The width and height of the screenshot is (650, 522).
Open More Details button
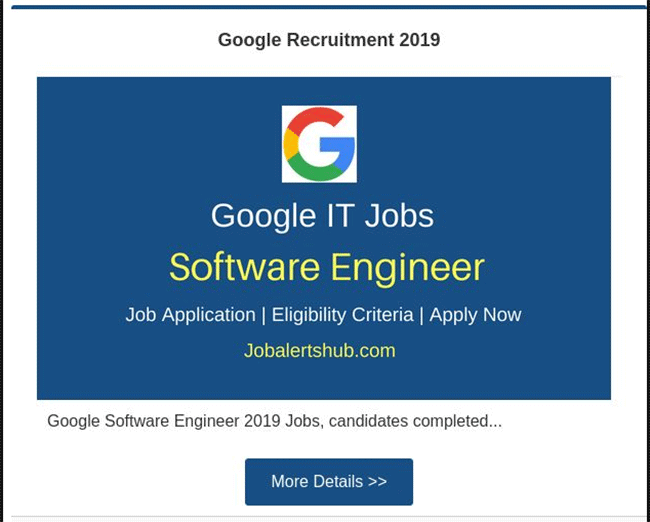click(x=329, y=481)
